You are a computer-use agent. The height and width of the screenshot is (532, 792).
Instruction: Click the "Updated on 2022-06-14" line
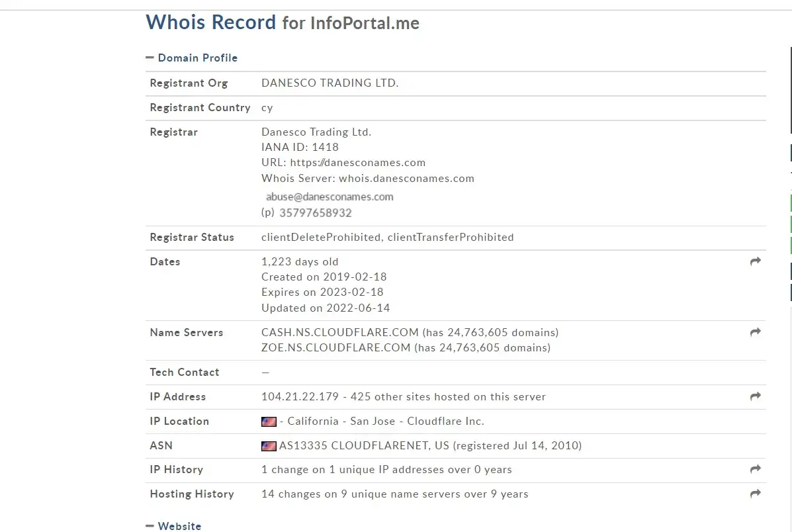point(326,308)
